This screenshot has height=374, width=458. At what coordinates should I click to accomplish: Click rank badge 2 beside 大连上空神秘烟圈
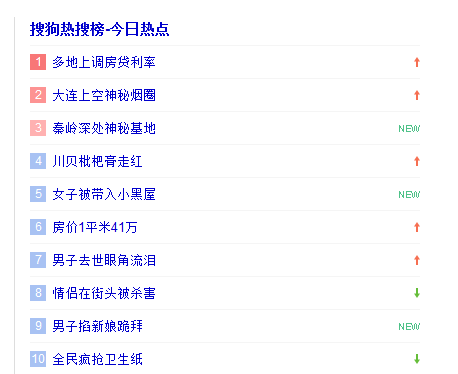tap(38, 95)
